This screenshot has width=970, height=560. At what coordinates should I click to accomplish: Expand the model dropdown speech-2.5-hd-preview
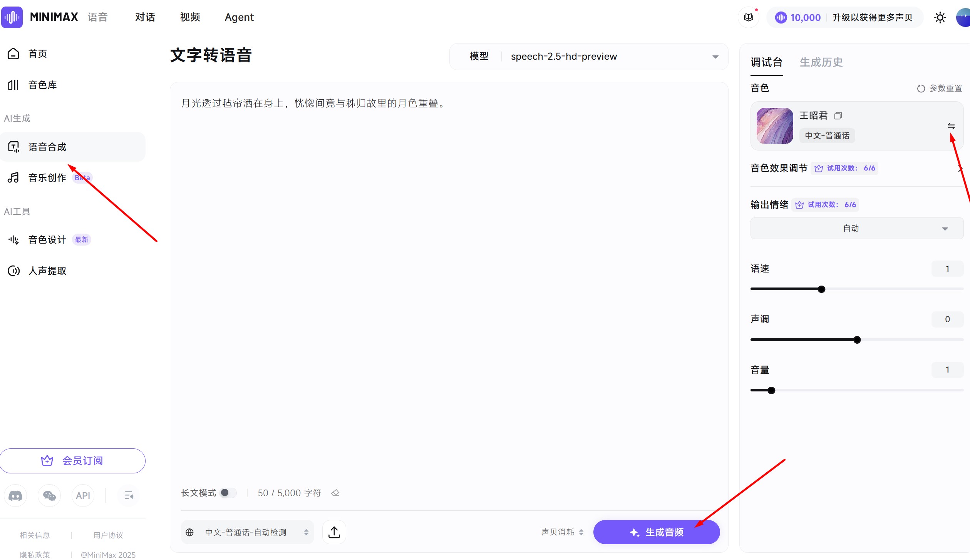click(589, 57)
